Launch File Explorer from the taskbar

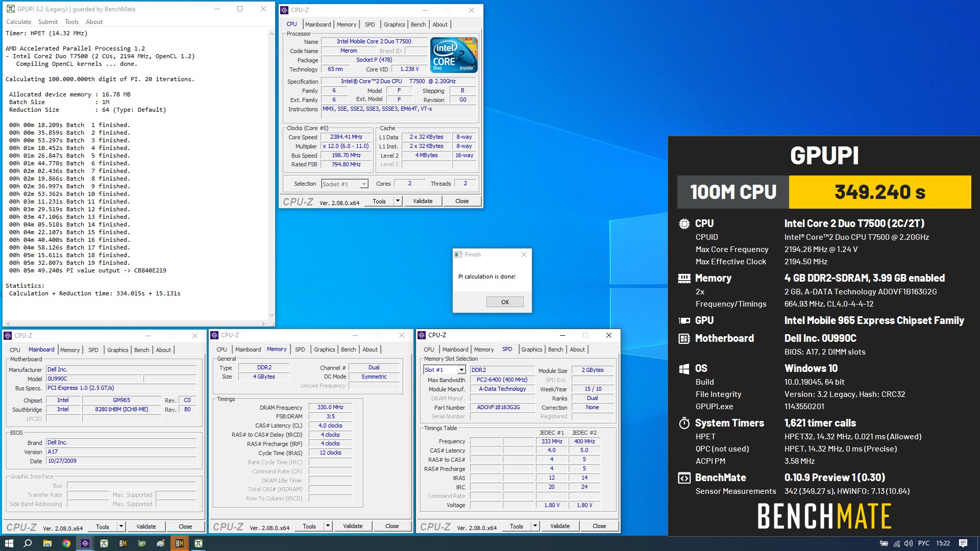click(x=47, y=543)
